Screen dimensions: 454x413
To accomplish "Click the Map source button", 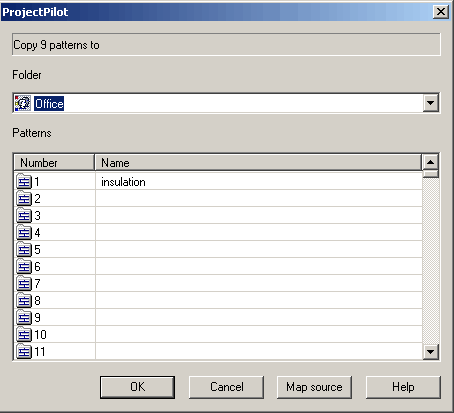I will [314, 387].
